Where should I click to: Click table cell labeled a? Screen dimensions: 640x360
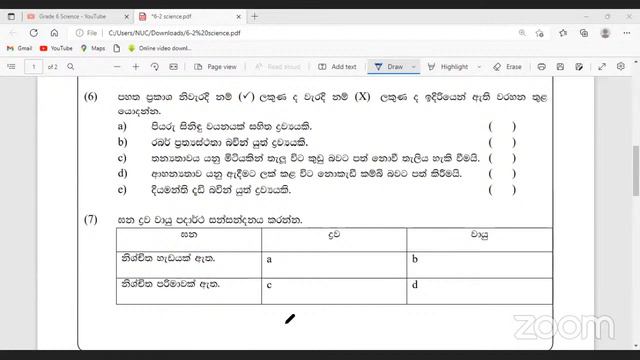click(334, 264)
